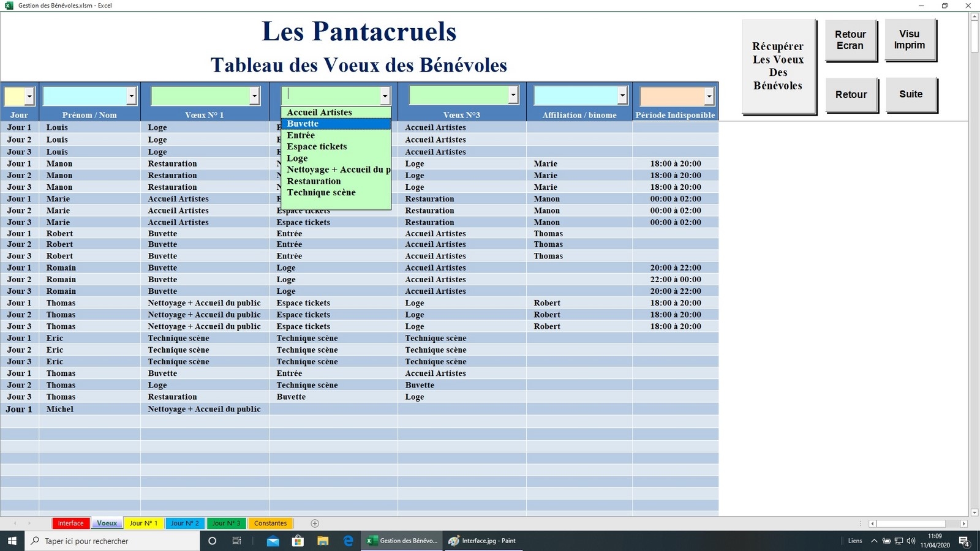This screenshot has width=980, height=551.
Task: Choose Espace tickets from the dropdown list
Action: [336, 147]
